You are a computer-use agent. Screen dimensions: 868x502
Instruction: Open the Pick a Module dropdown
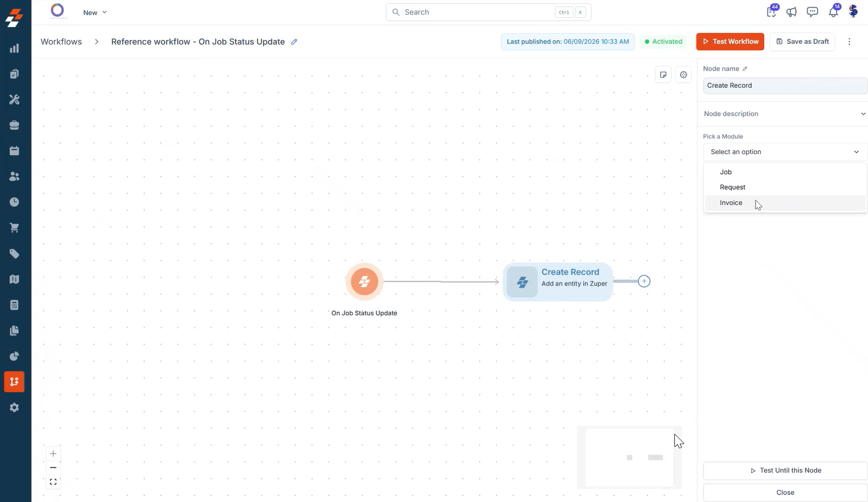[x=785, y=152]
